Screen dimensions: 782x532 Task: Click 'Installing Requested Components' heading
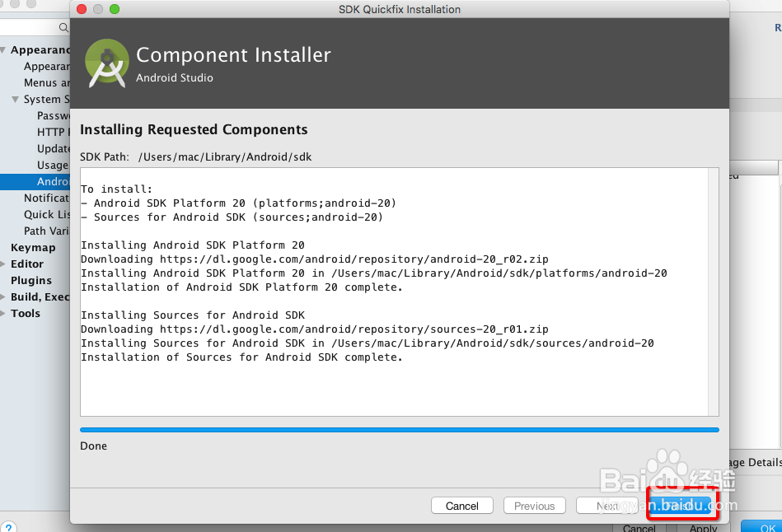pos(194,129)
